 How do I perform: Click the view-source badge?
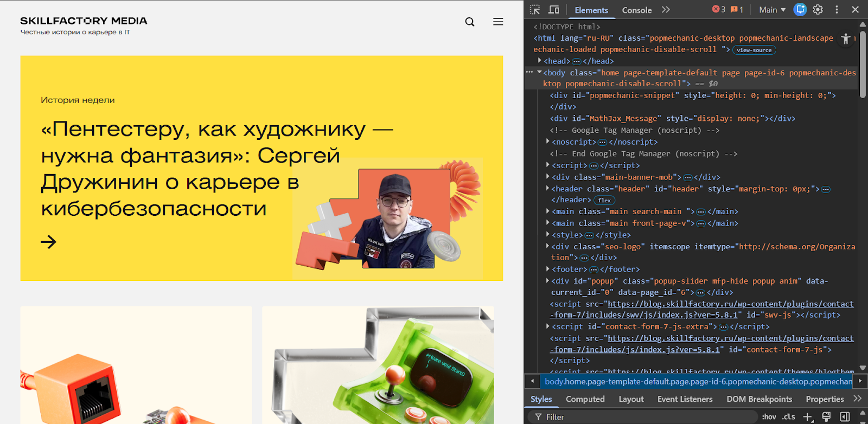pyautogui.click(x=754, y=50)
